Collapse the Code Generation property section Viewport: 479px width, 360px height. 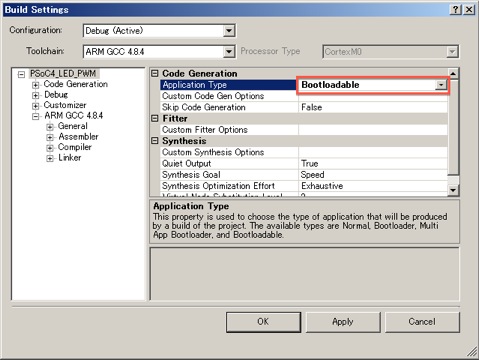155,73
